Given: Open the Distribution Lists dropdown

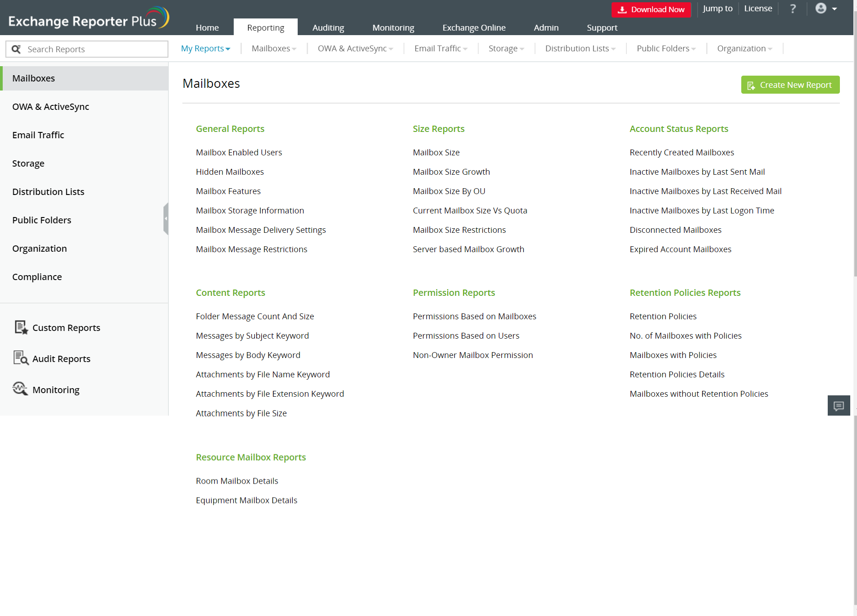Looking at the screenshot, I should pos(580,49).
